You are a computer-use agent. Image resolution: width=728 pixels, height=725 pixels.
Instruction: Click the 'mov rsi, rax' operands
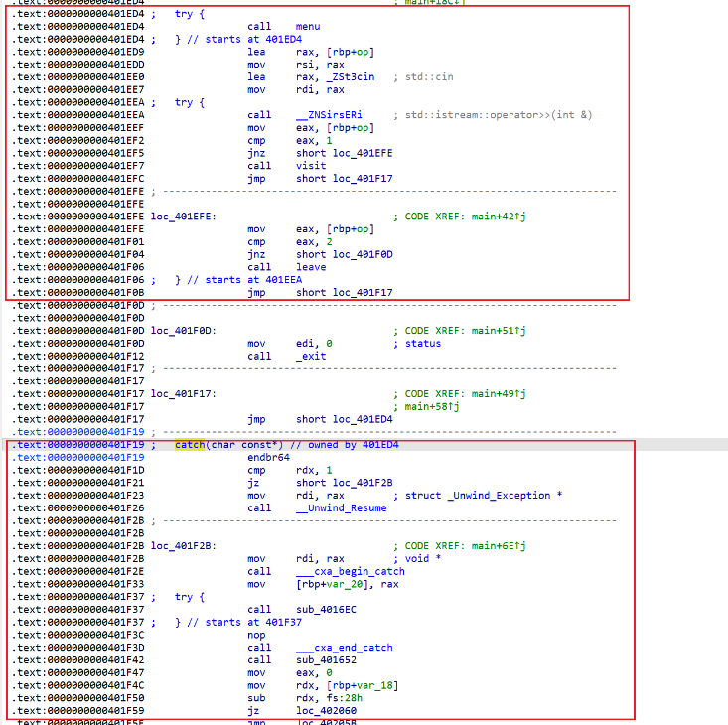pos(320,65)
